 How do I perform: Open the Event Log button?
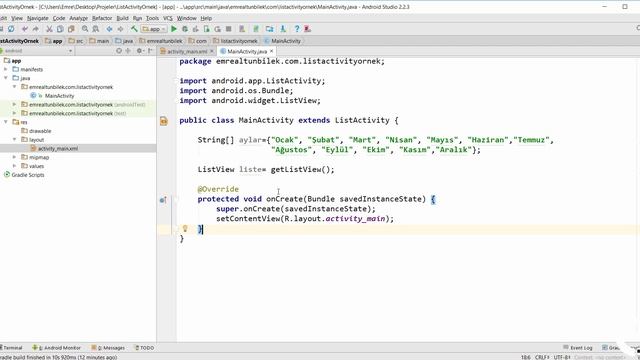click(578, 348)
